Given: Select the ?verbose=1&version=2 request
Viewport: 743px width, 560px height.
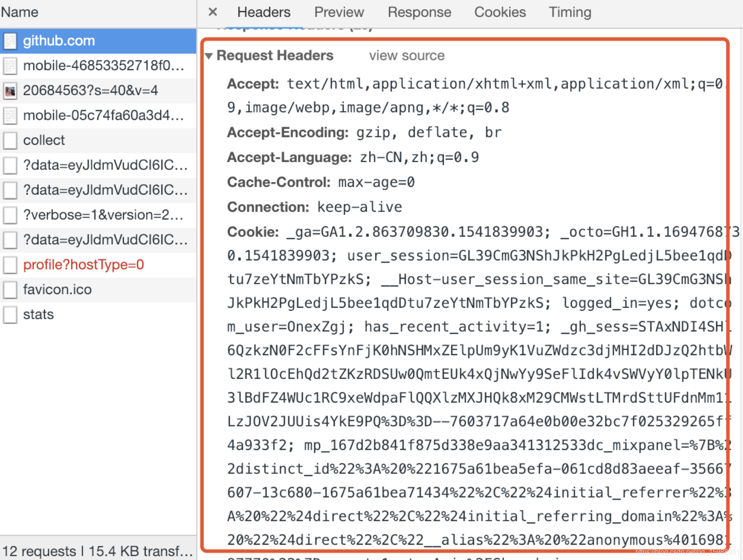Looking at the screenshot, I should (98, 215).
